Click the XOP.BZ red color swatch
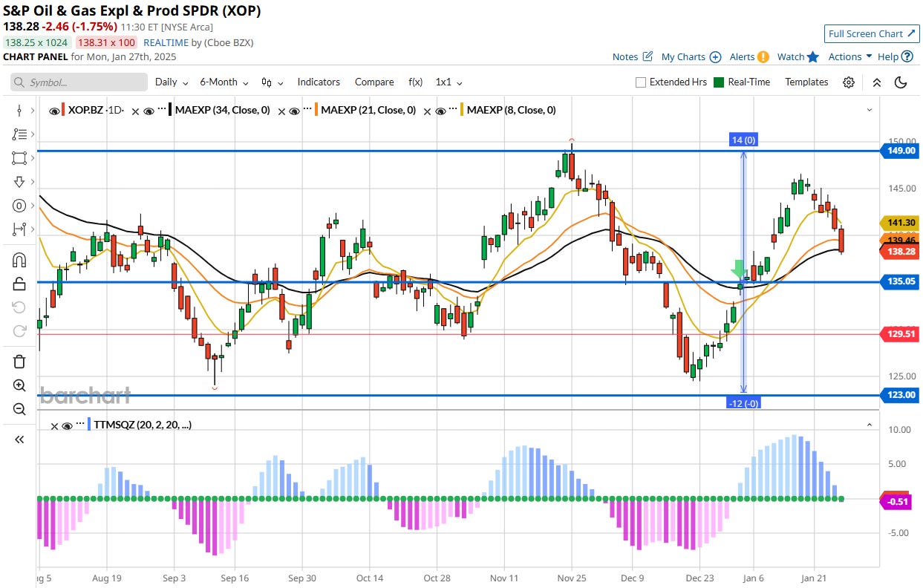 point(64,111)
